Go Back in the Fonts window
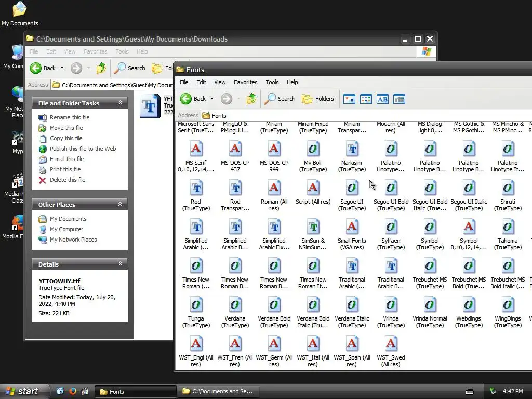 tap(193, 99)
